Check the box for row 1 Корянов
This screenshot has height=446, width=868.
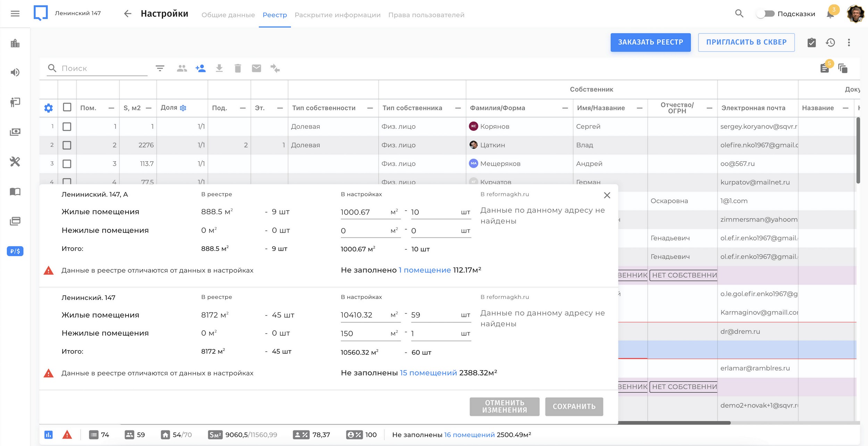tap(67, 127)
